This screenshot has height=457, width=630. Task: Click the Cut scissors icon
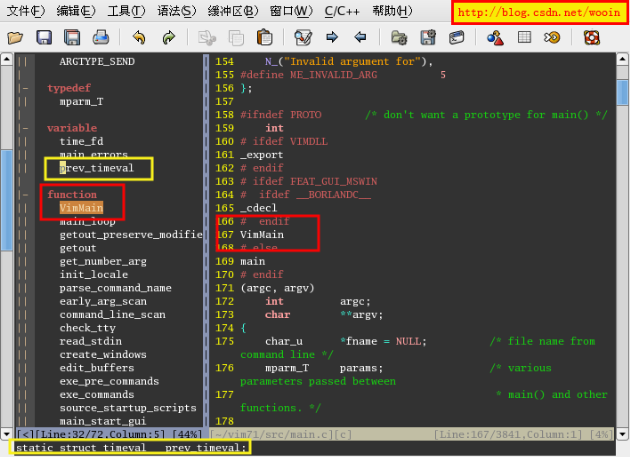coord(207,38)
